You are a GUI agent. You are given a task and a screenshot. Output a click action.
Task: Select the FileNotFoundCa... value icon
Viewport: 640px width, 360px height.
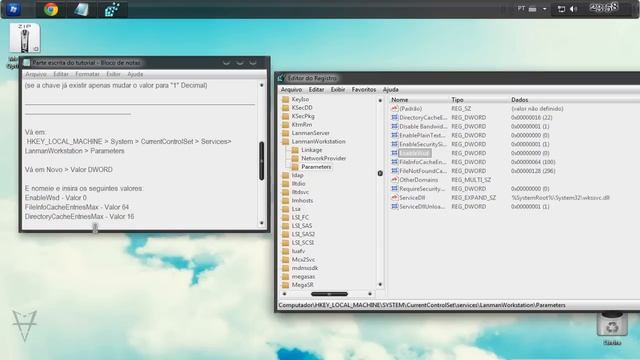coord(395,171)
